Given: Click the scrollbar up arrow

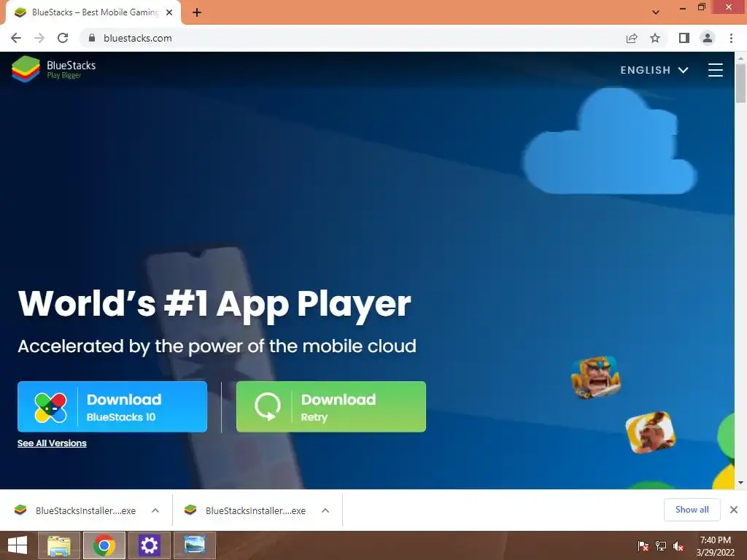Looking at the screenshot, I should pos(740,57).
